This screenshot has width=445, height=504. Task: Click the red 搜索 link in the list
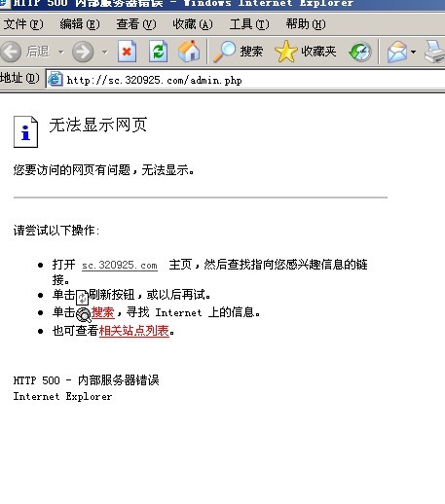click(x=102, y=312)
